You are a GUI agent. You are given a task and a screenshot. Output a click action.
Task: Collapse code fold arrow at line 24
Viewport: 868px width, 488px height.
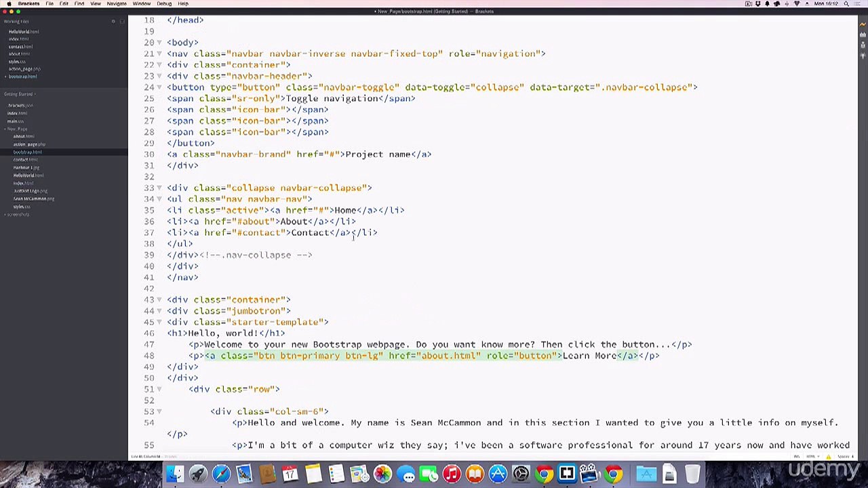(159, 87)
